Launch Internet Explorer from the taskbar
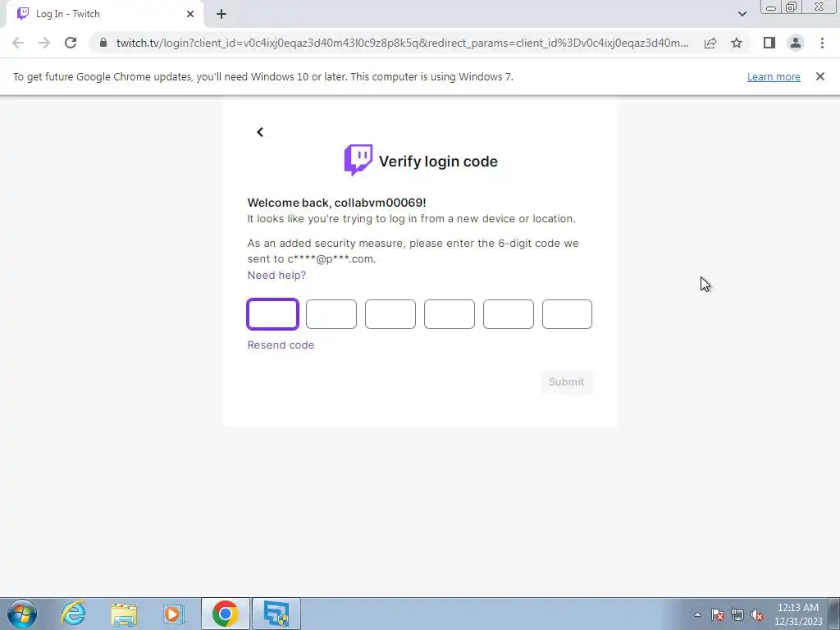Image resolution: width=840 pixels, height=630 pixels. (x=73, y=614)
